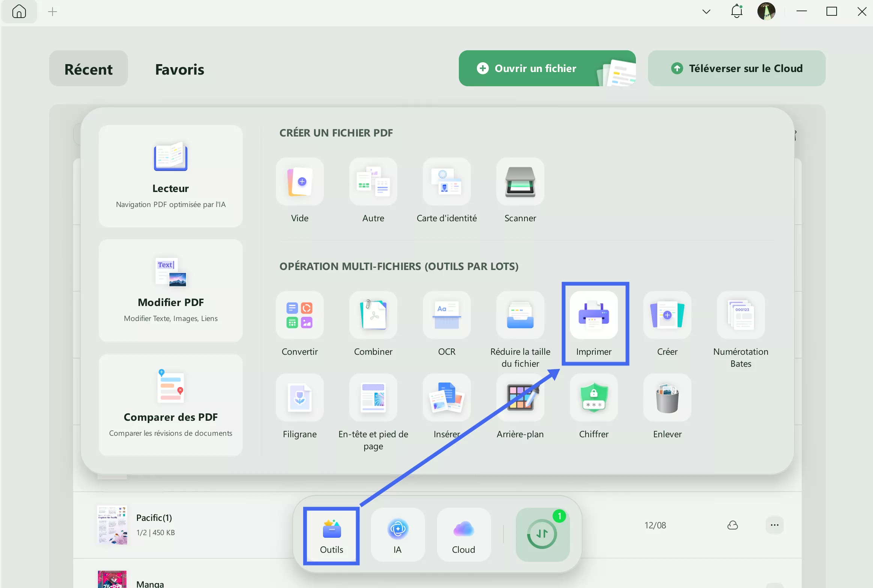The image size is (873, 588).
Task: Select the Filigrane watermark tool
Action: tap(299, 398)
